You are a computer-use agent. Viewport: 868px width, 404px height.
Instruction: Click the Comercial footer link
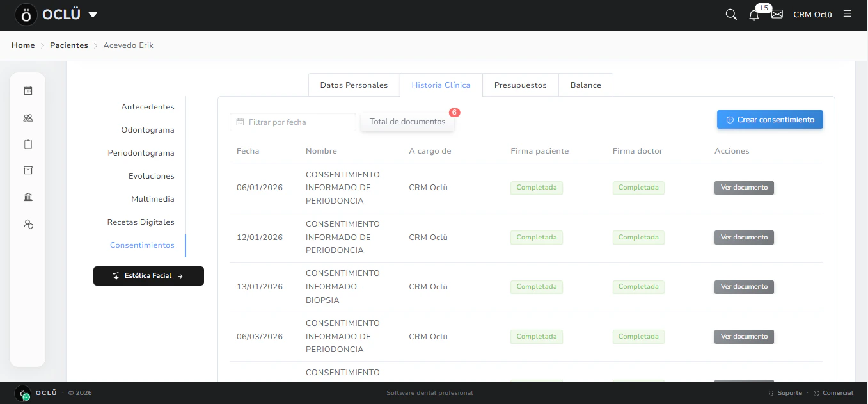point(833,393)
